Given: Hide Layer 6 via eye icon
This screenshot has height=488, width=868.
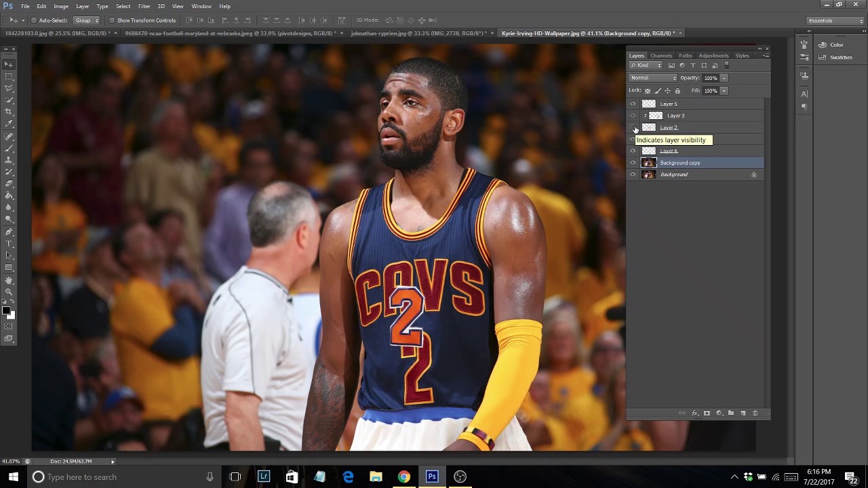Looking at the screenshot, I should 633,150.
